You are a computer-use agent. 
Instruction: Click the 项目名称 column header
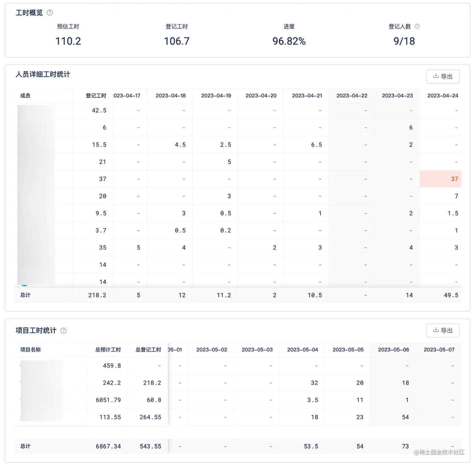point(31,350)
